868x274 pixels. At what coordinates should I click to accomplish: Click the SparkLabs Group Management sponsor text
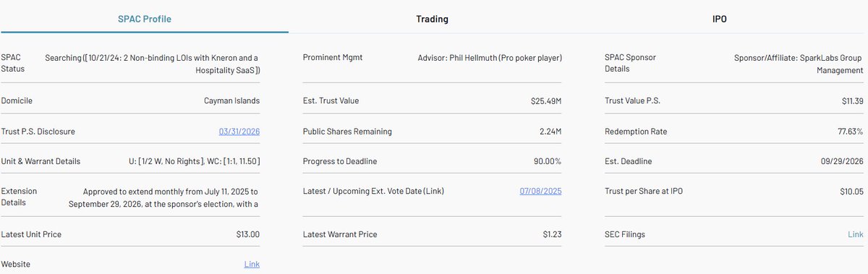pyautogui.click(x=799, y=64)
